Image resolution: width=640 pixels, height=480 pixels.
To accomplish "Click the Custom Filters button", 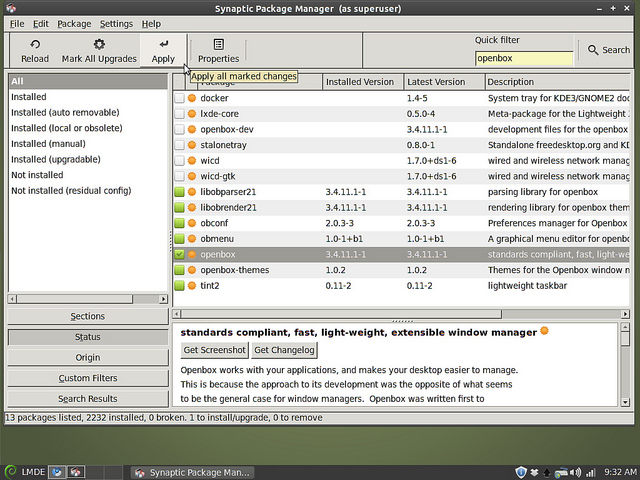I will 88,378.
